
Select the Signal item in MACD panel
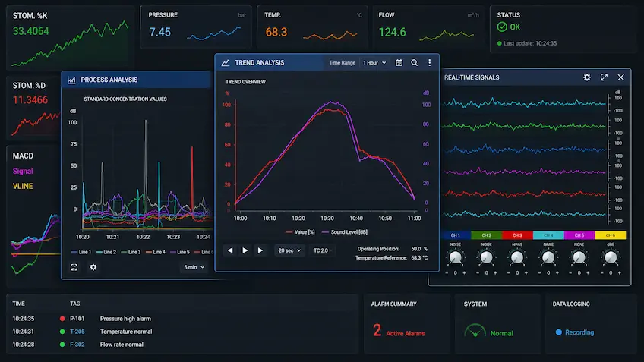[23, 172]
